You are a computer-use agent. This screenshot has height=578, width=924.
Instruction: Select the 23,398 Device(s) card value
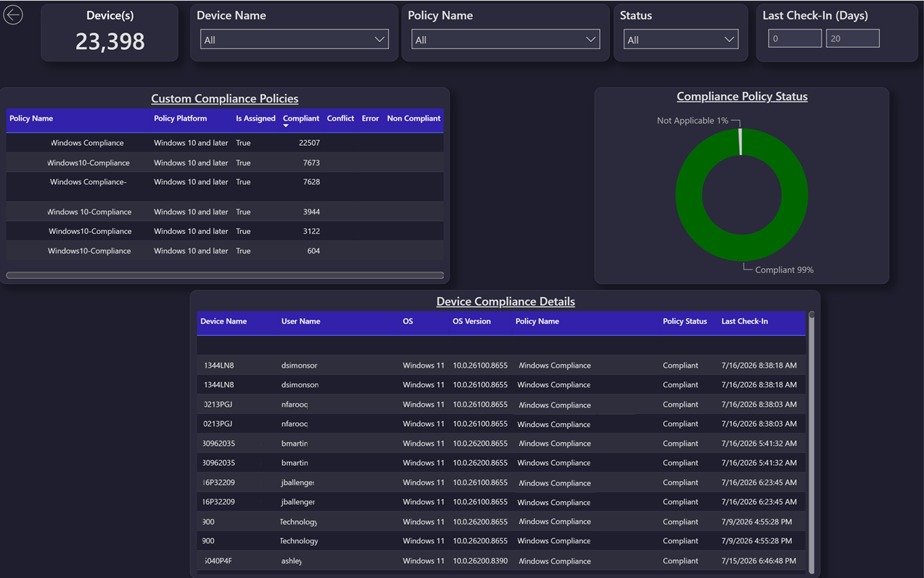coord(110,41)
